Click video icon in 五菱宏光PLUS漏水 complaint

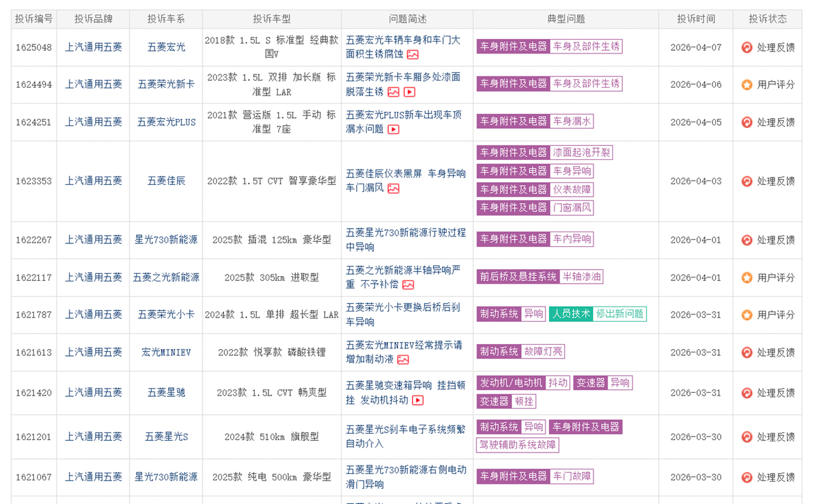click(393, 129)
